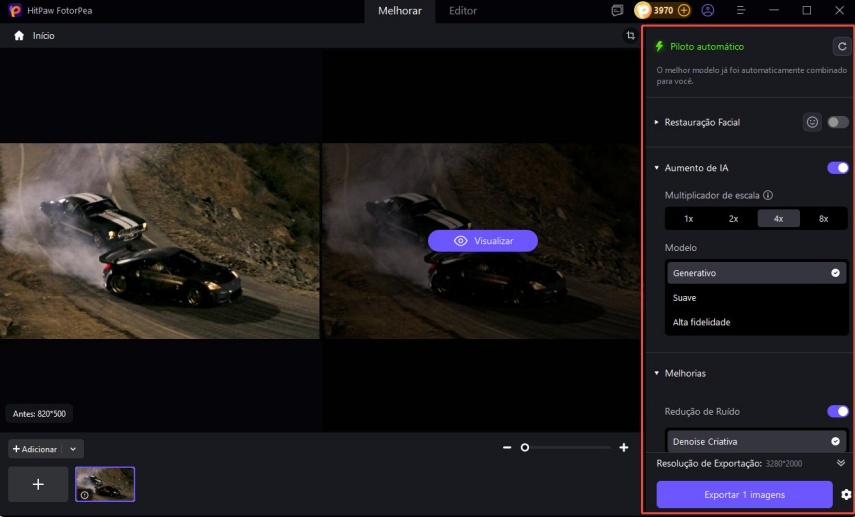855x517 pixels.
Task: Click the Adicionar button
Action: tap(35, 449)
